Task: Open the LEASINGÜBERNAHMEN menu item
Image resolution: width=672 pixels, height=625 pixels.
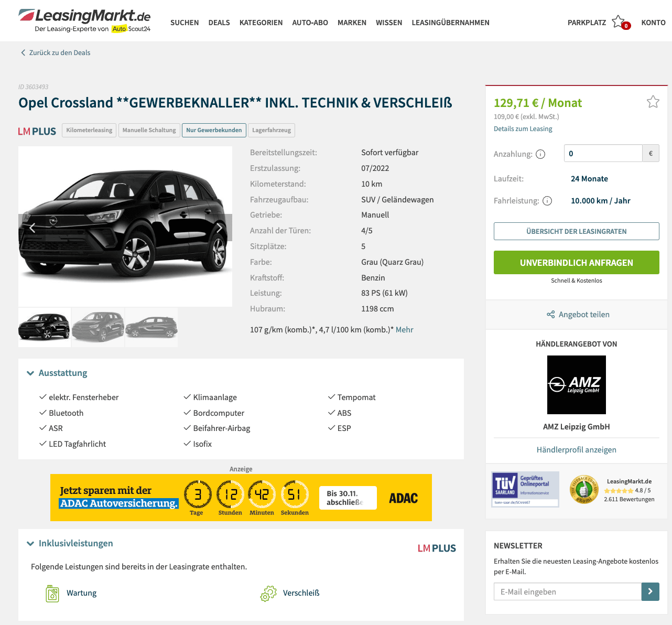Action: 451,23
